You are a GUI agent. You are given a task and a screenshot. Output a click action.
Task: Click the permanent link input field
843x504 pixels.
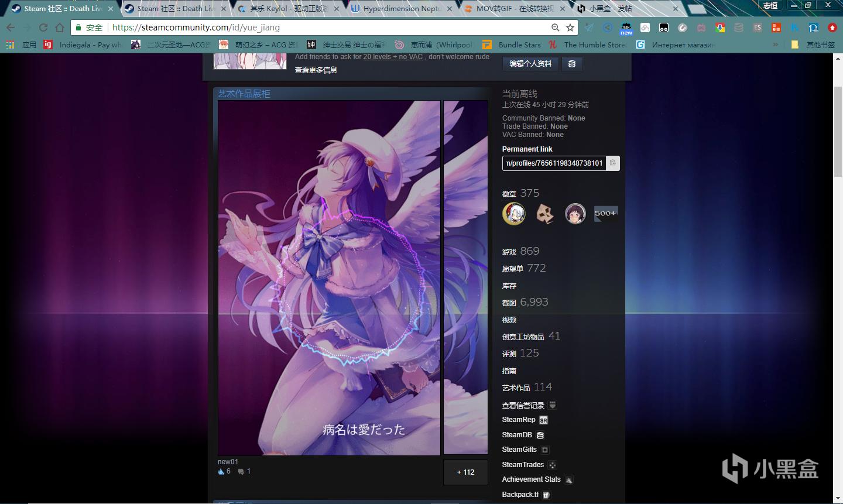point(554,163)
